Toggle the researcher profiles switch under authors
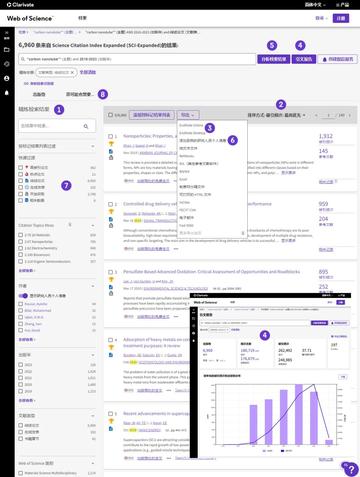Viewport: 360px width, 477px height. [23, 296]
